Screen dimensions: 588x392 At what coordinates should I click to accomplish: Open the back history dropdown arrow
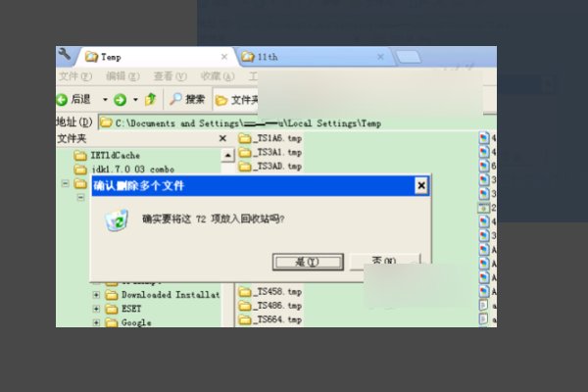tap(105, 99)
